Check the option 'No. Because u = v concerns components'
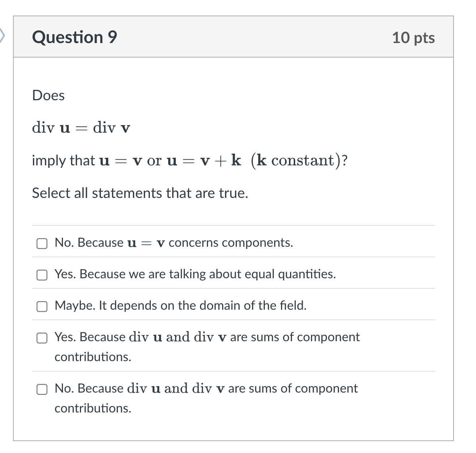Image resolution: width=476 pixels, height=453 pixels. tap(42, 243)
